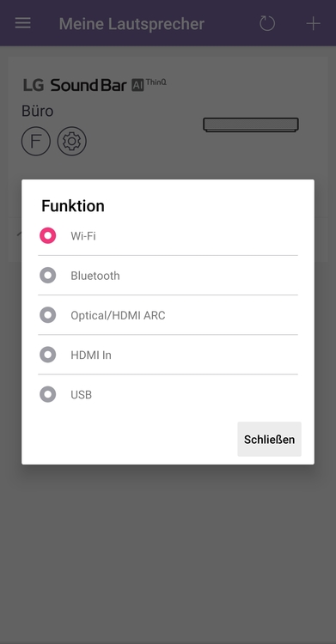This screenshot has height=644, width=336.
Task: Pick the USB radio circle
Action: pyautogui.click(x=48, y=395)
